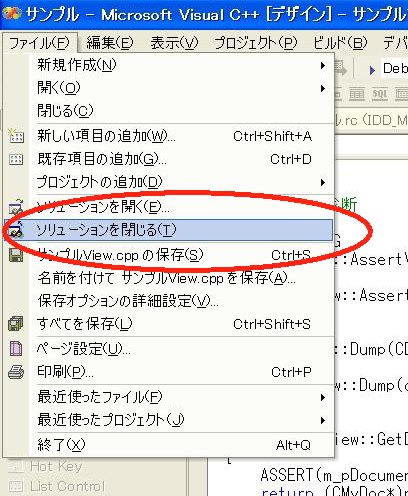Select List Control in the toolbox
The image size is (408, 496).
pos(67,486)
